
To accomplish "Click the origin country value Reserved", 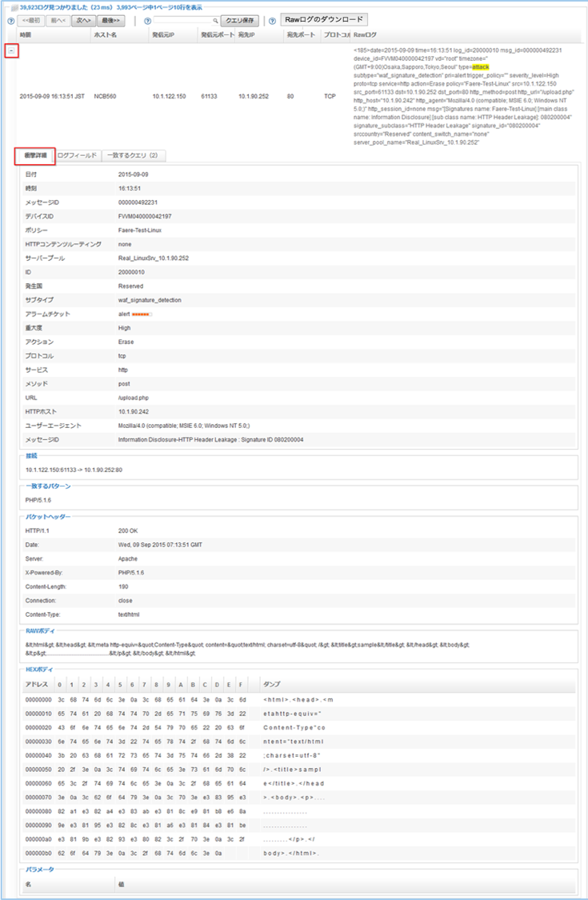I will pyautogui.click(x=131, y=286).
